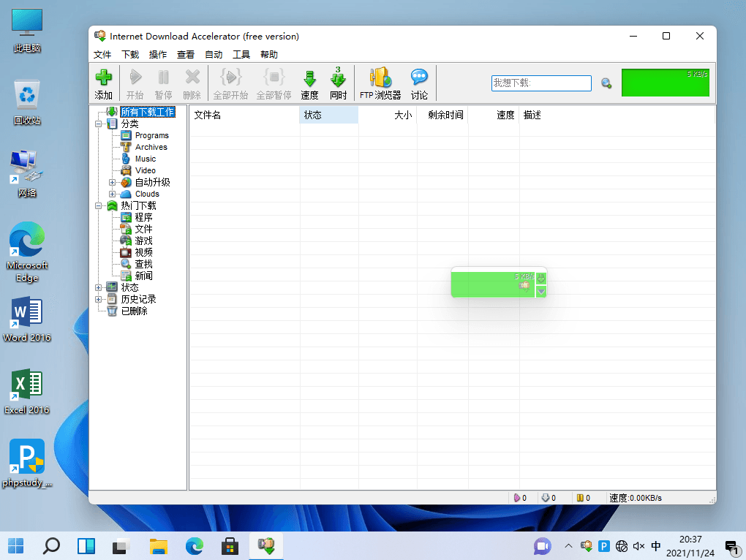
Task: Open the 操作 menu
Action: tap(158, 55)
